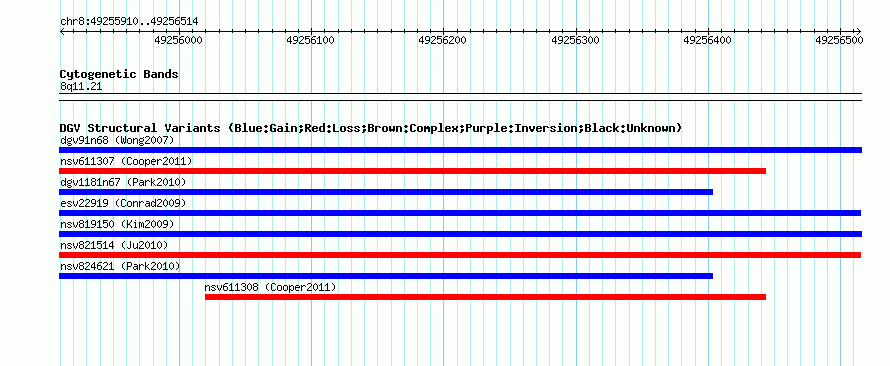Click the red nsv821514 loss bar
The height and width of the screenshot is (366, 890).
click(460, 255)
